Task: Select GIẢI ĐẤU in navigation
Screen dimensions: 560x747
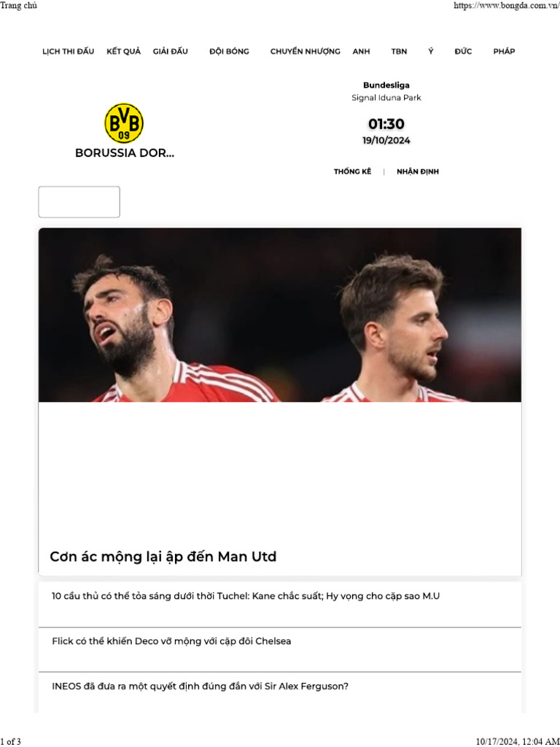Action: pyautogui.click(x=171, y=52)
